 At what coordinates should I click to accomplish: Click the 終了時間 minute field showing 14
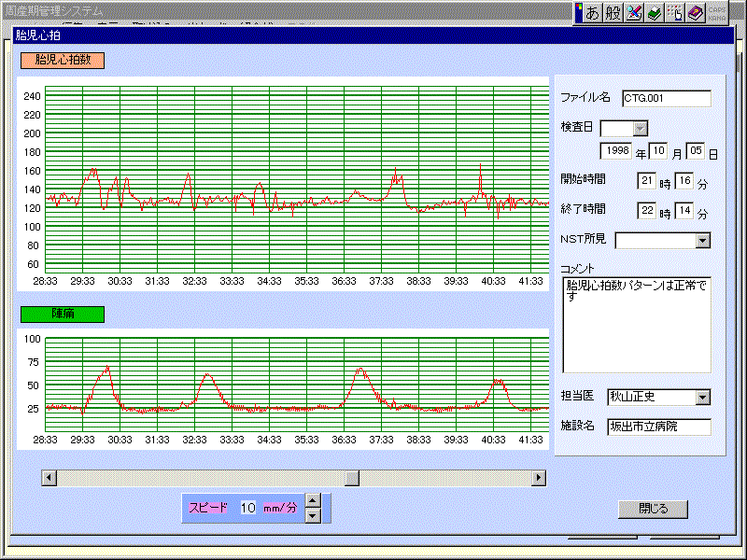pos(684,211)
